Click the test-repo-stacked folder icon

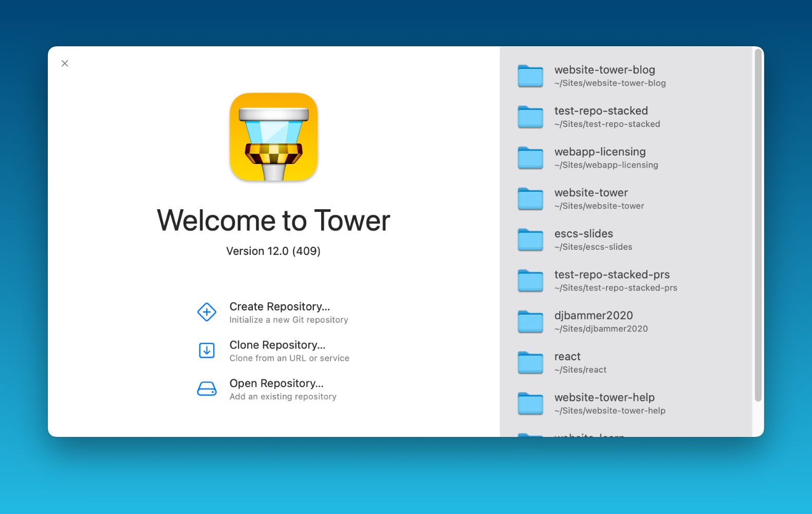pos(530,117)
